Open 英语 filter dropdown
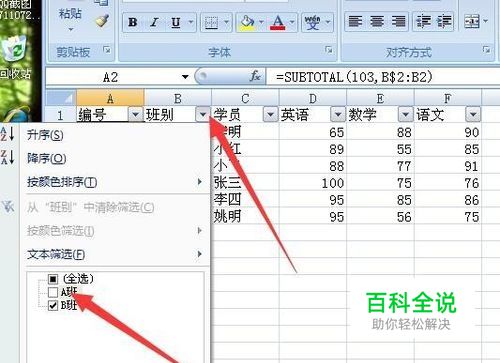Screen dimensions: 500x363 click(x=338, y=115)
